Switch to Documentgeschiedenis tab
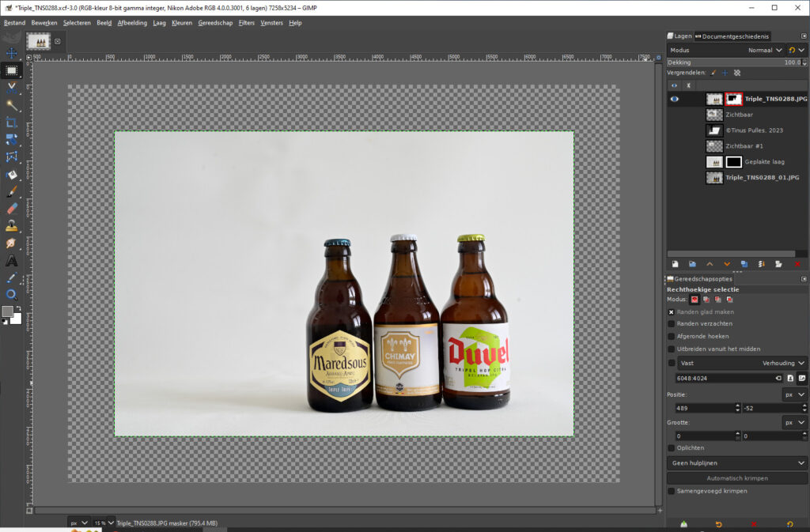This screenshot has width=810, height=532. [x=732, y=36]
